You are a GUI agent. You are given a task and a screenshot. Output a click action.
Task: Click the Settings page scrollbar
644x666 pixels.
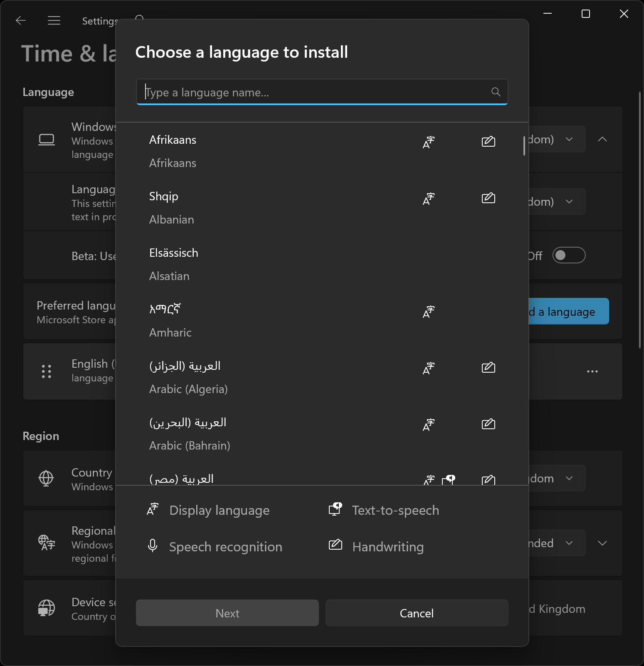(x=640, y=220)
